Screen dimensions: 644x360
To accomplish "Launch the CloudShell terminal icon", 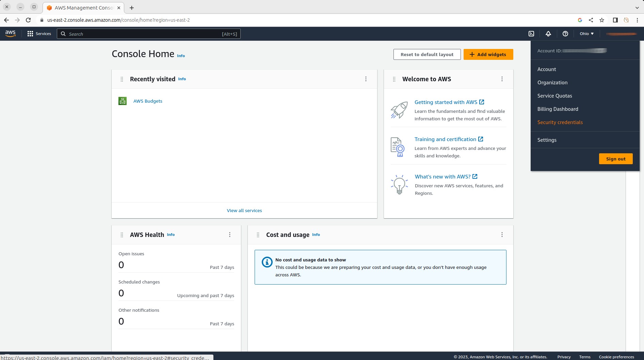I will point(531,34).
